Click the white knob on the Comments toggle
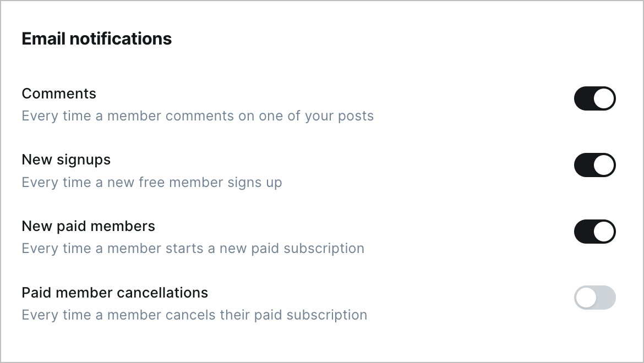The height and width of the screenshot is (363, 644). pyautogui.click(x=604, y=98)
